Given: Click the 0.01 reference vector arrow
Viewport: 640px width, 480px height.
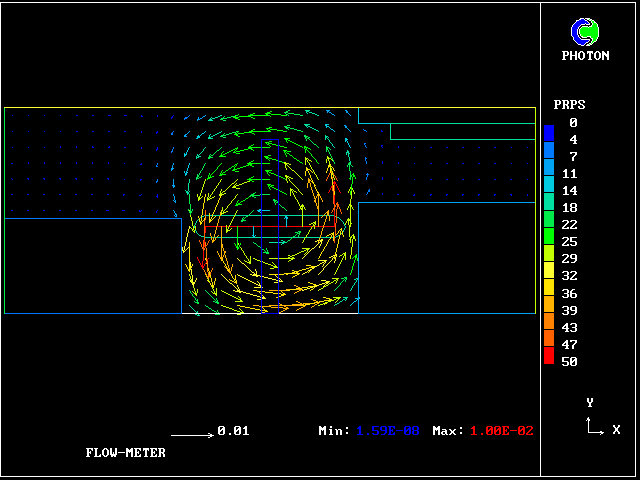Looking at the screenshot, I should [192, 435].
